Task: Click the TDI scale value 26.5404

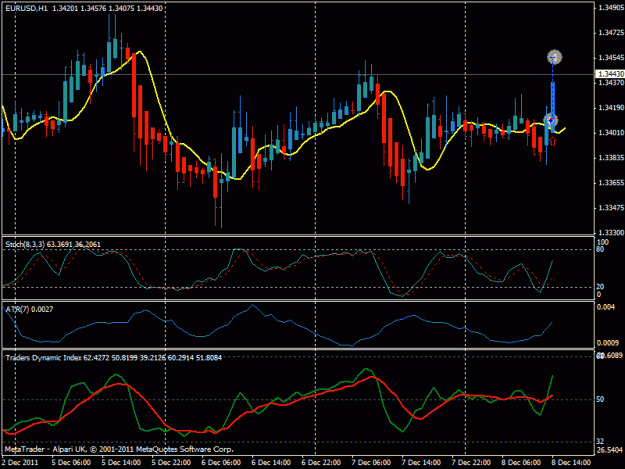Action: 609,450
